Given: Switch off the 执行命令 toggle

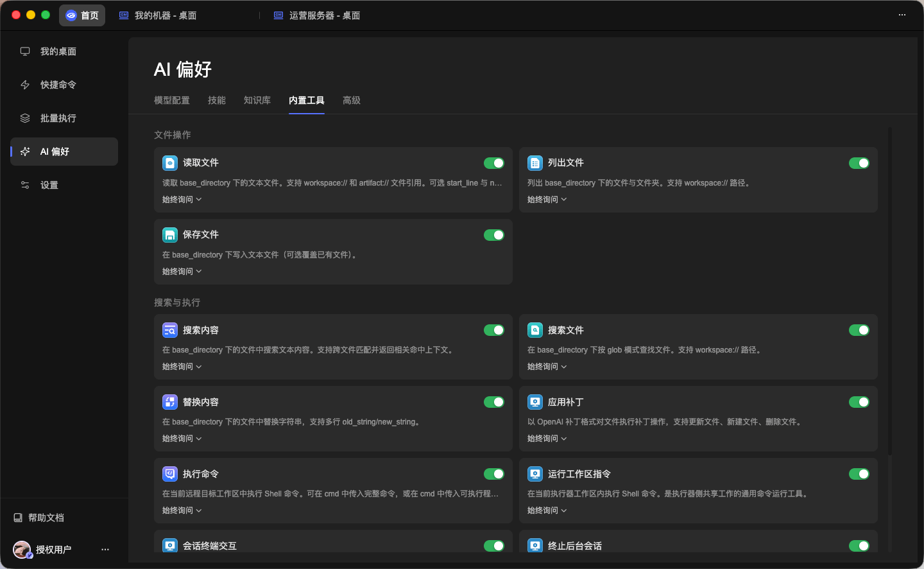Looking at the screenshot, I should 494,474.
